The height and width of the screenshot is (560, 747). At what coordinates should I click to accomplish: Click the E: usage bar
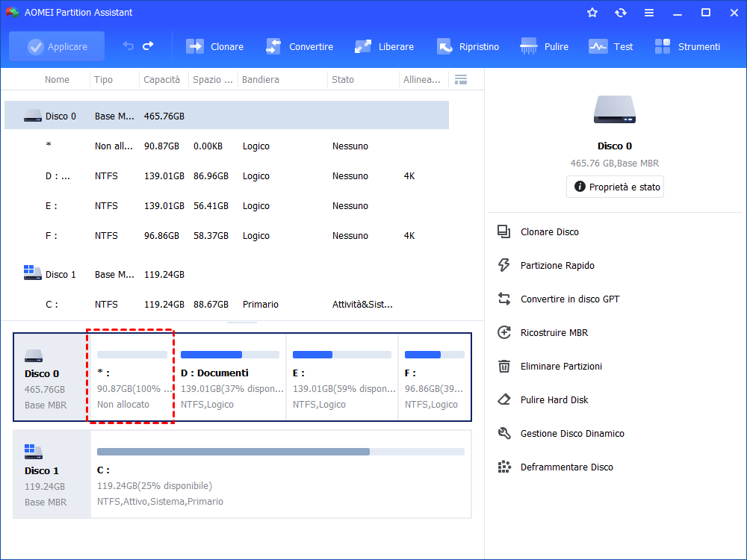tap(341, 354)
